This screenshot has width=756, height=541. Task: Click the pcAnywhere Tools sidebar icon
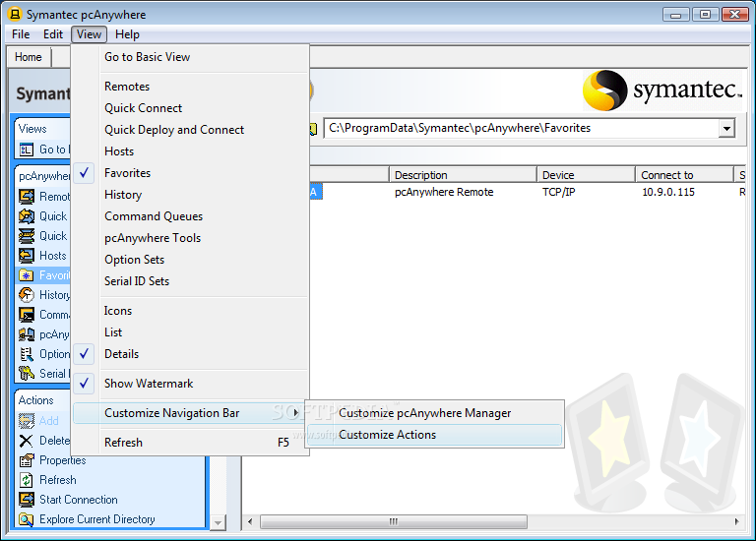[26, 334]
